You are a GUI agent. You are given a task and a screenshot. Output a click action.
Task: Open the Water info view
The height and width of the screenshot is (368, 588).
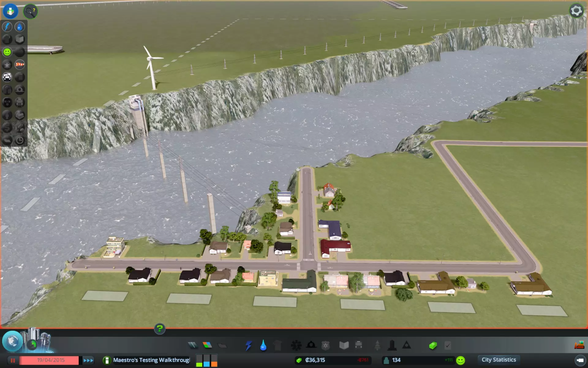coord(20,27)
